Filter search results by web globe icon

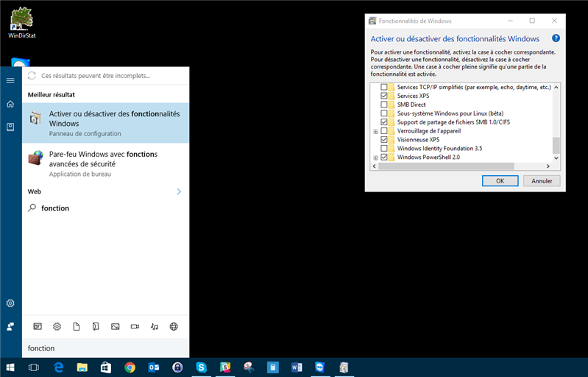[x=174, y=326]
